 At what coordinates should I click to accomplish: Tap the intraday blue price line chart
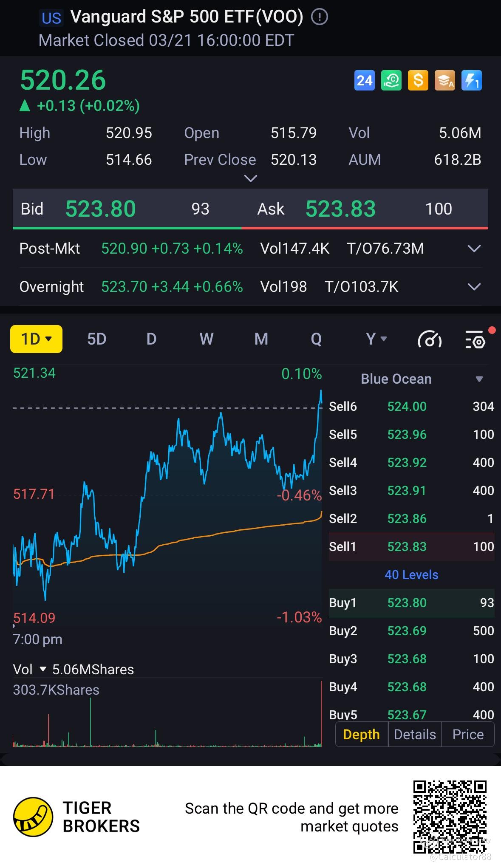coord(167,495)
